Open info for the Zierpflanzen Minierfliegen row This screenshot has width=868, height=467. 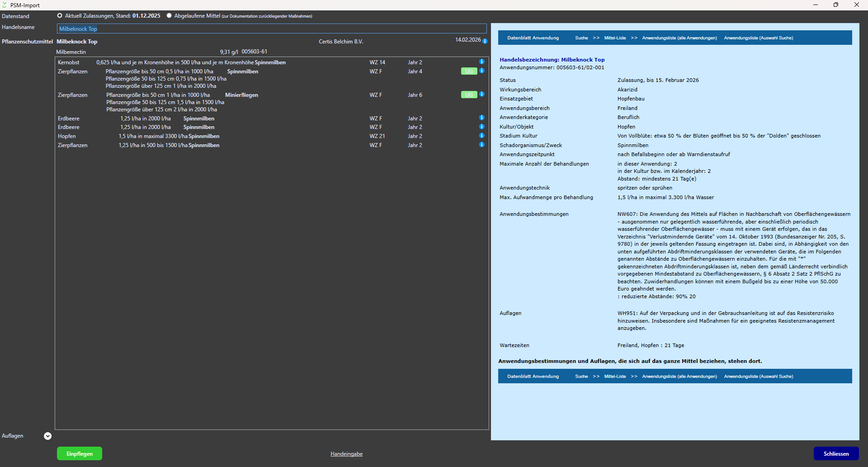pyautogui.click(x=481, y=94)
